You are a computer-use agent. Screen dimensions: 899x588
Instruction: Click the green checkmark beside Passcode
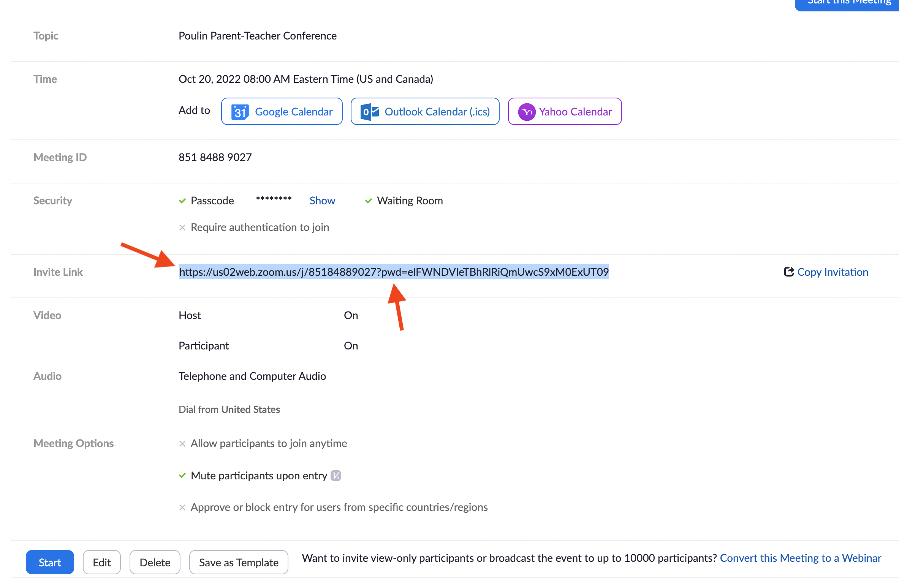[182, 201]
